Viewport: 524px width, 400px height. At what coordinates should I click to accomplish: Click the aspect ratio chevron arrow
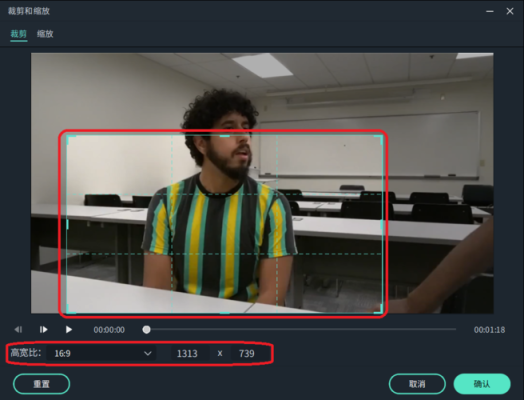coord(147,353)
